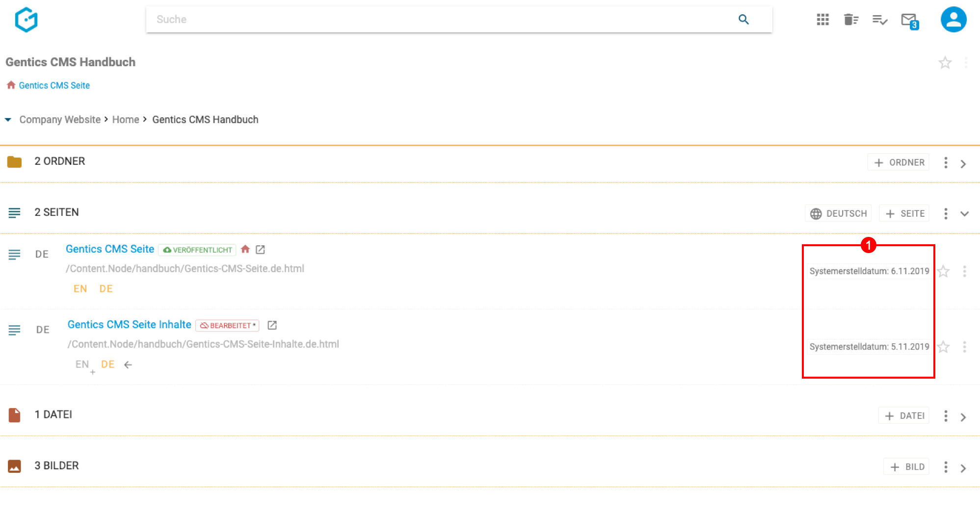This screenshot has width=980, height=515.
Task: Click the BEARBEITET status badge
Action: [x=228, y=326]
